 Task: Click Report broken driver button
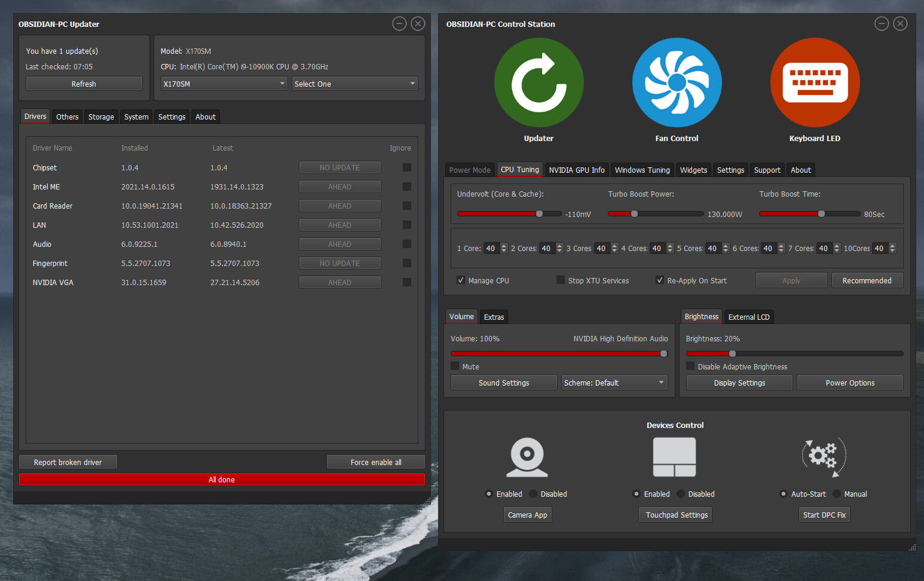(x=68, y=462)
